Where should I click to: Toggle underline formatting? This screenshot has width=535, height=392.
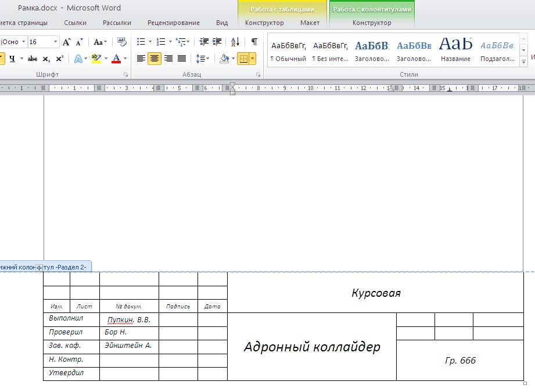[12, 59]
